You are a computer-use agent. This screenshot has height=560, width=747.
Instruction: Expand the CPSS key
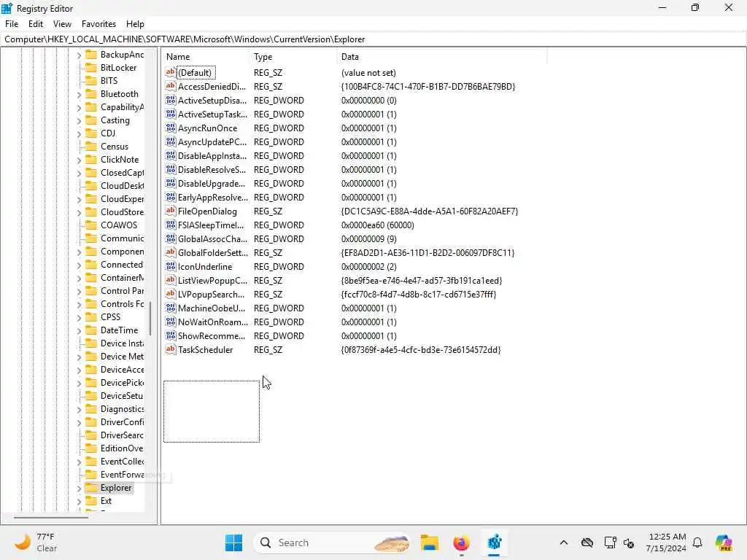79,317
